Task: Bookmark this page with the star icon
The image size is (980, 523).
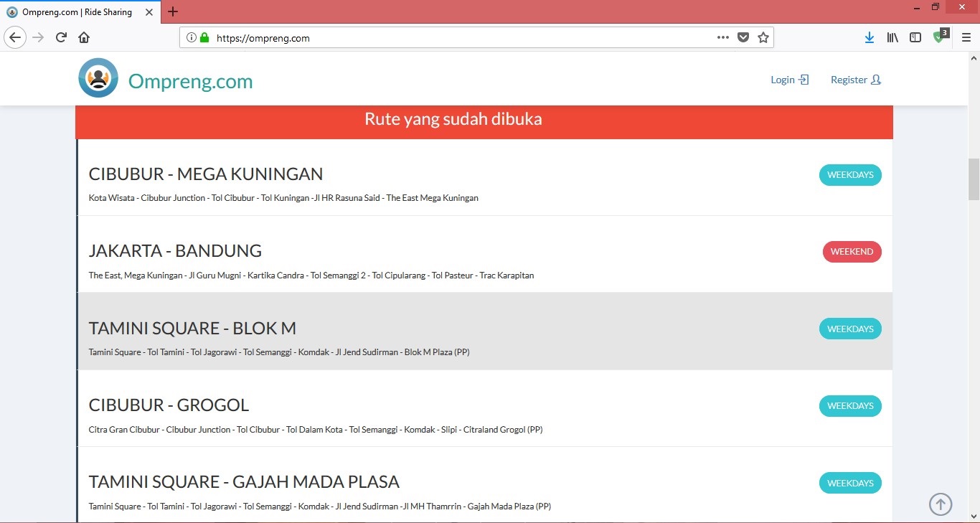Action: point(763,37)
